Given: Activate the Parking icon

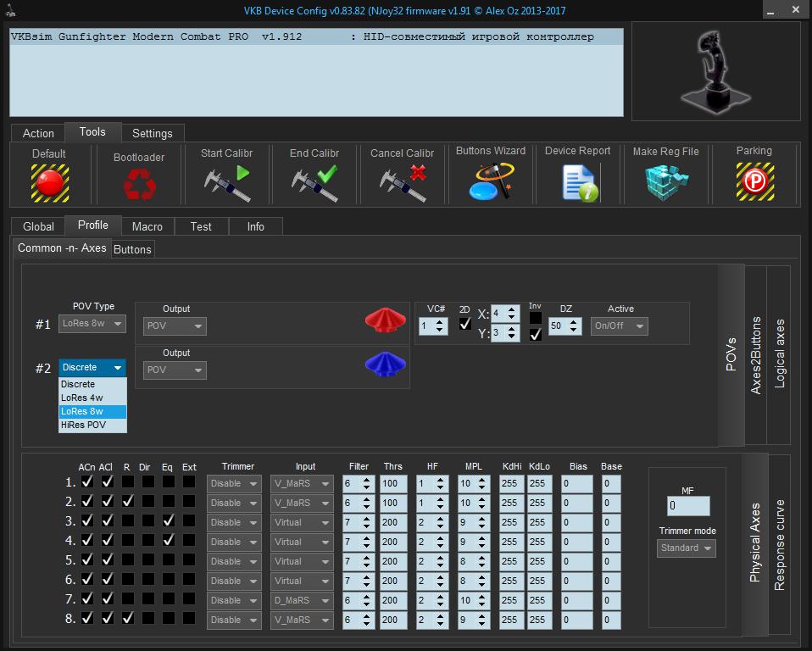Looking at the screenshot, I should pos(755,181).
